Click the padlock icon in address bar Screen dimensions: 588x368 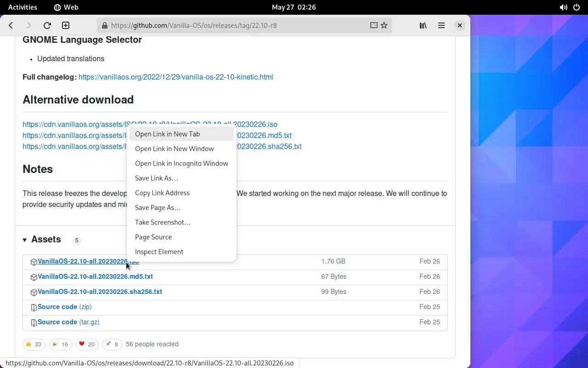tap(105, 25)
